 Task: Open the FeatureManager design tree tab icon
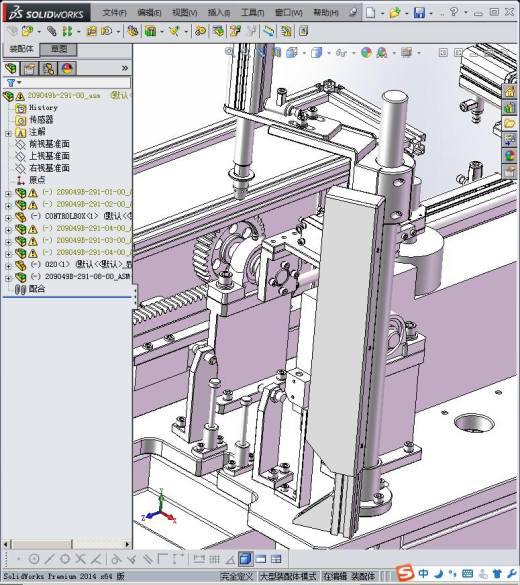coord(11,68)
